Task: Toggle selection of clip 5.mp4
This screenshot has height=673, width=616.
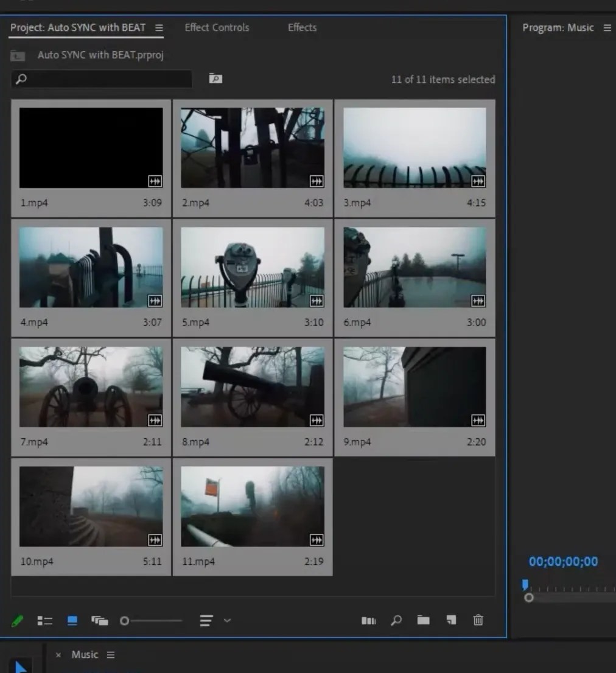Action: point(253,268)
